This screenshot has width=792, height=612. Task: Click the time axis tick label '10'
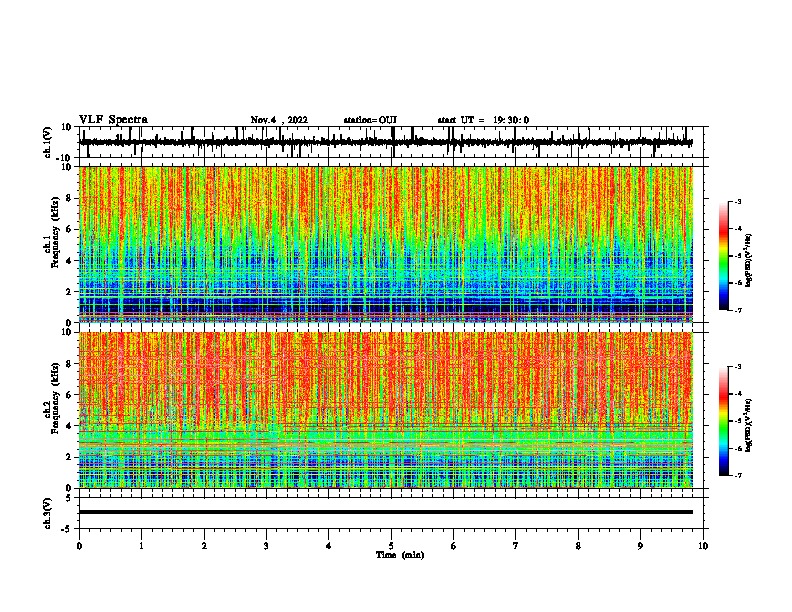(703, 546)
